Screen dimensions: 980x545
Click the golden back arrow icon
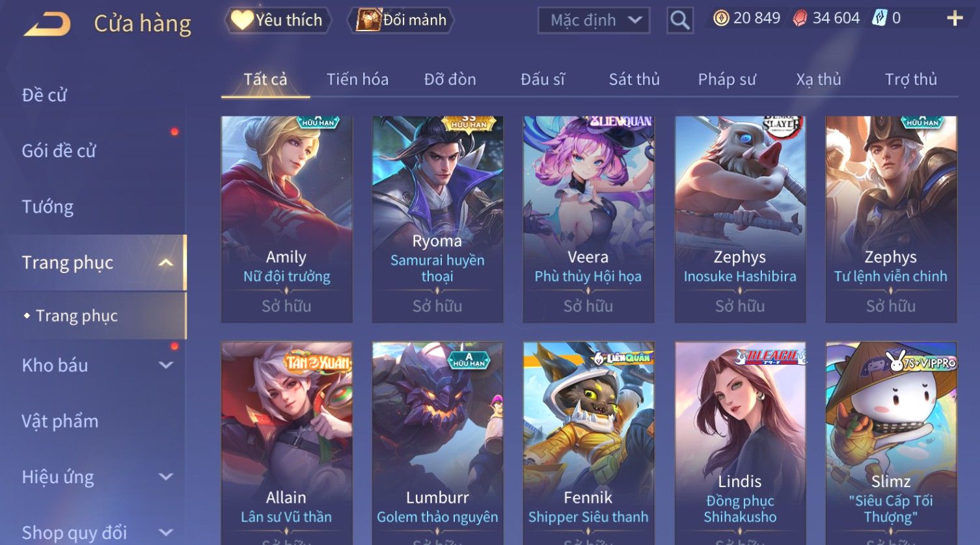(x=47, y=24)
